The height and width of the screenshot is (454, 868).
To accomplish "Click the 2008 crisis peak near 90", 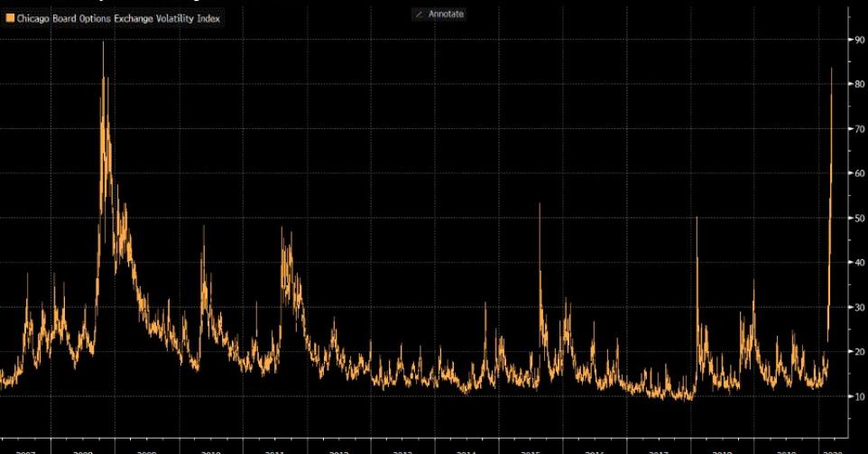I will click(x=103, y=42).
